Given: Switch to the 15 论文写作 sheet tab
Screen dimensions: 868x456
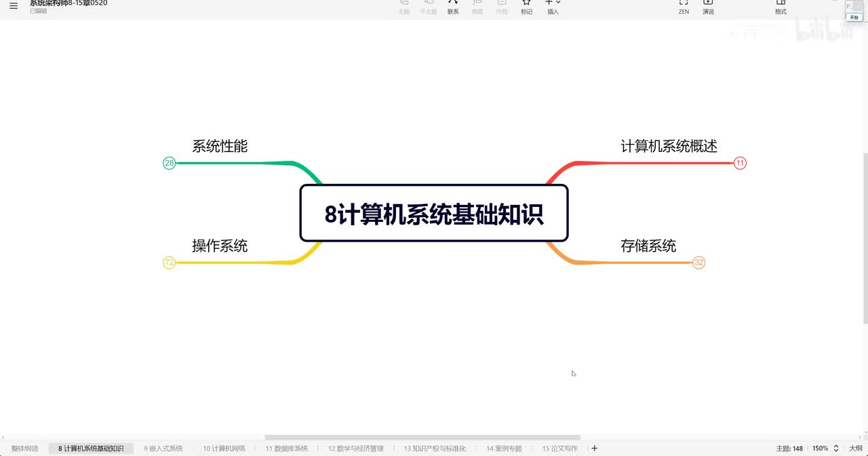Looking at the screenshot, I should (x=560, y=449).
